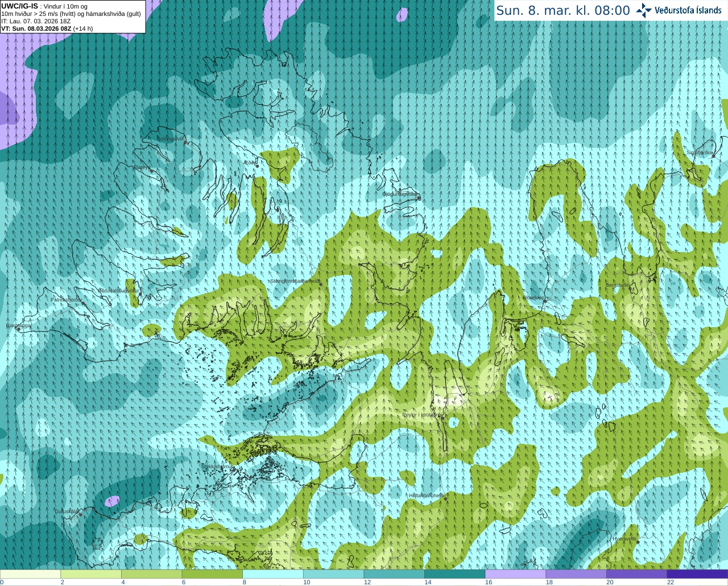Click the Hveravellir station marker
Image resolution: width=728 pixels, height=586 pixels.
tap(638, 542)
